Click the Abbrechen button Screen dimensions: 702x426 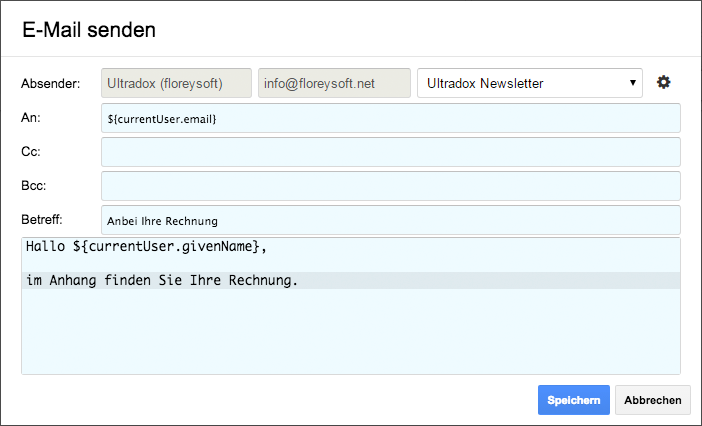click(653, 400)
